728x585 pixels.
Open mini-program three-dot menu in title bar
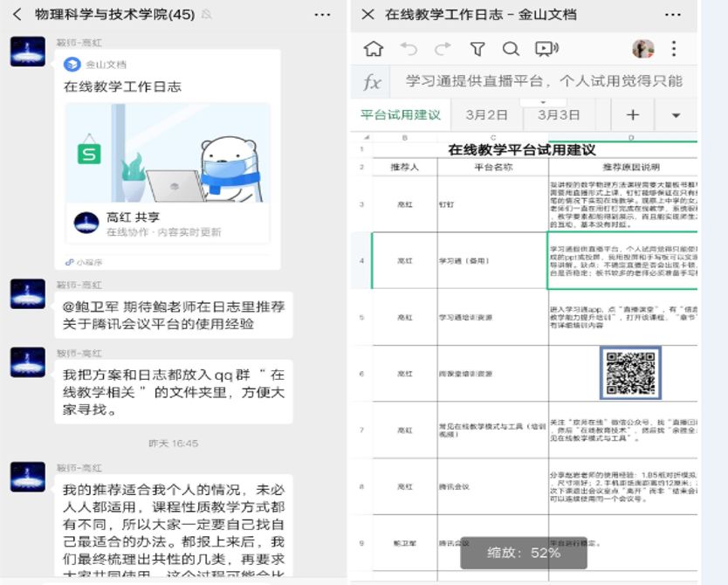(672, 15)
